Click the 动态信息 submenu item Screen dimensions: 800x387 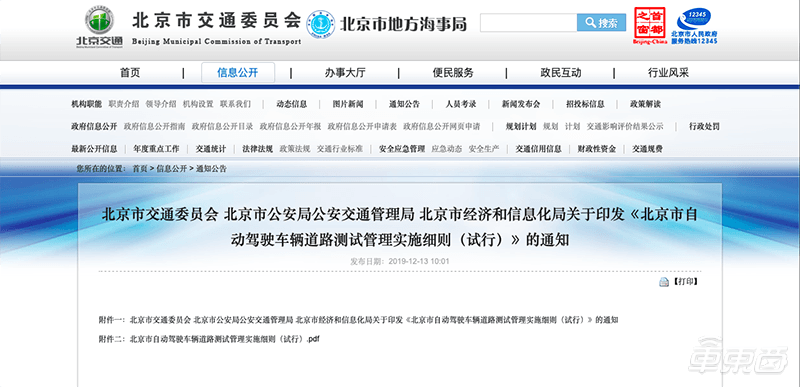pos(292,104)
